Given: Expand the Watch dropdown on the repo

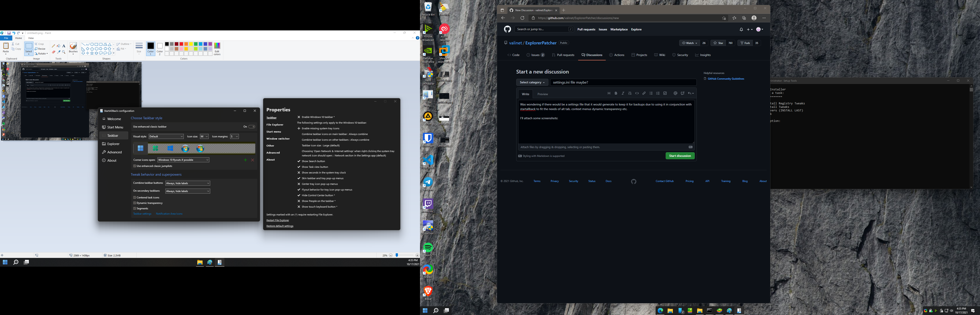Looking at the screenshot, I should point(689,43).
